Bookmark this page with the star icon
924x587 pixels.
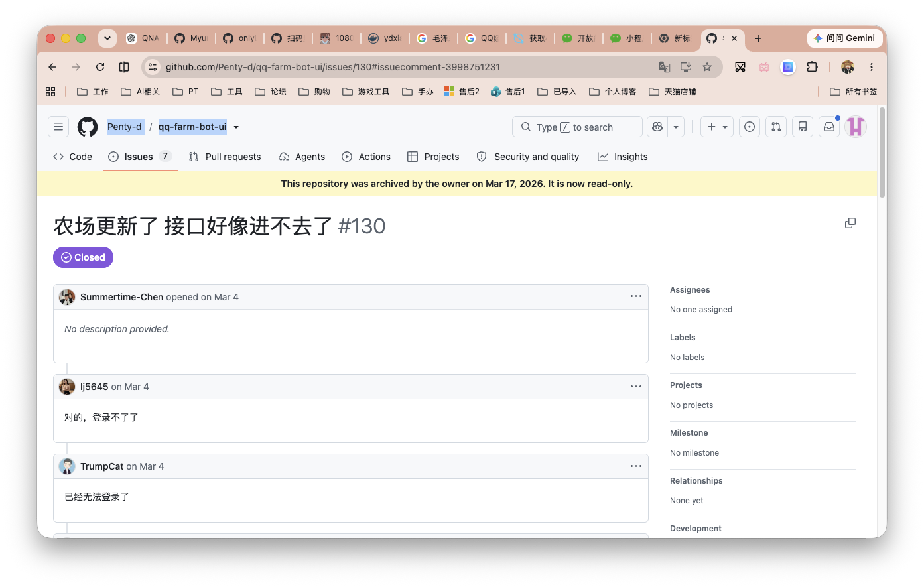[x=707, y=67]
